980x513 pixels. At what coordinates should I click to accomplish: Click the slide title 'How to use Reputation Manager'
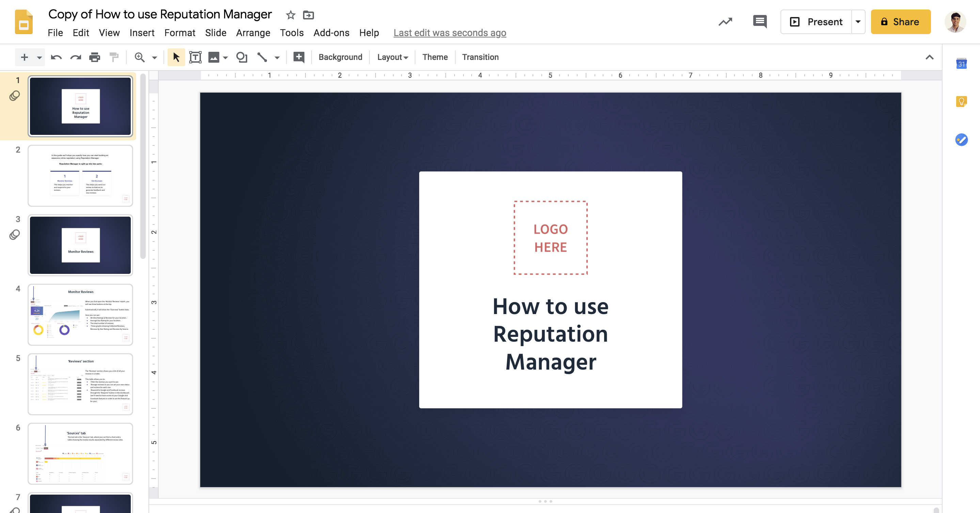(551, 334)
